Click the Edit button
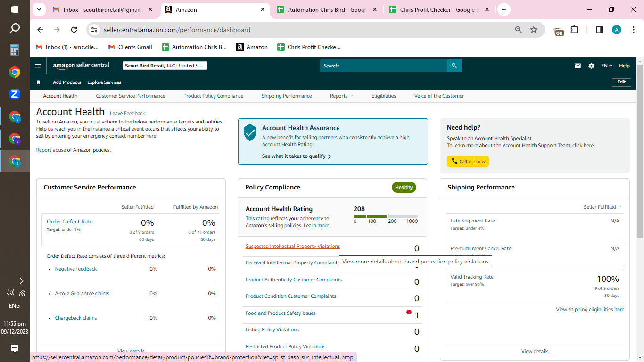The image size is (644, 362). 621,82
